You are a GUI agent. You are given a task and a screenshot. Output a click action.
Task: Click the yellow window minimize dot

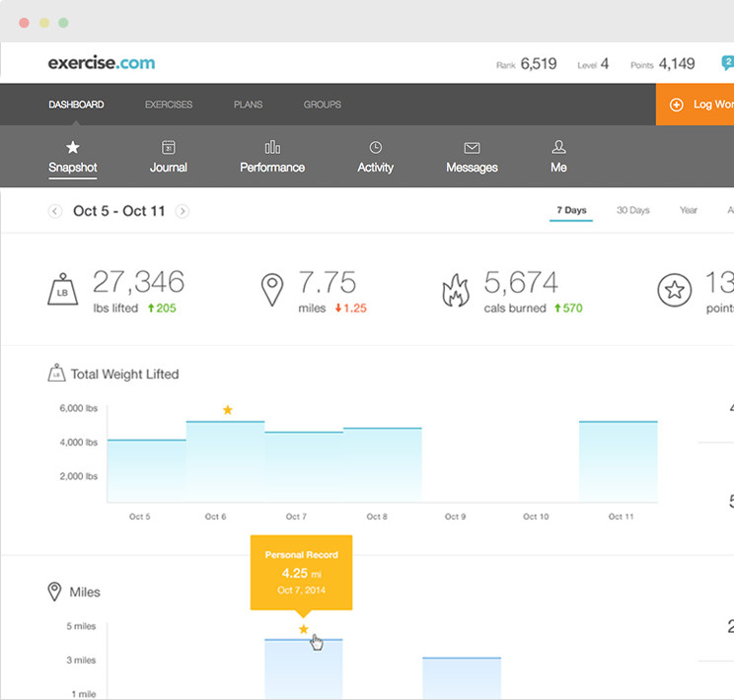pyautogui.click(x=44, y=23)
